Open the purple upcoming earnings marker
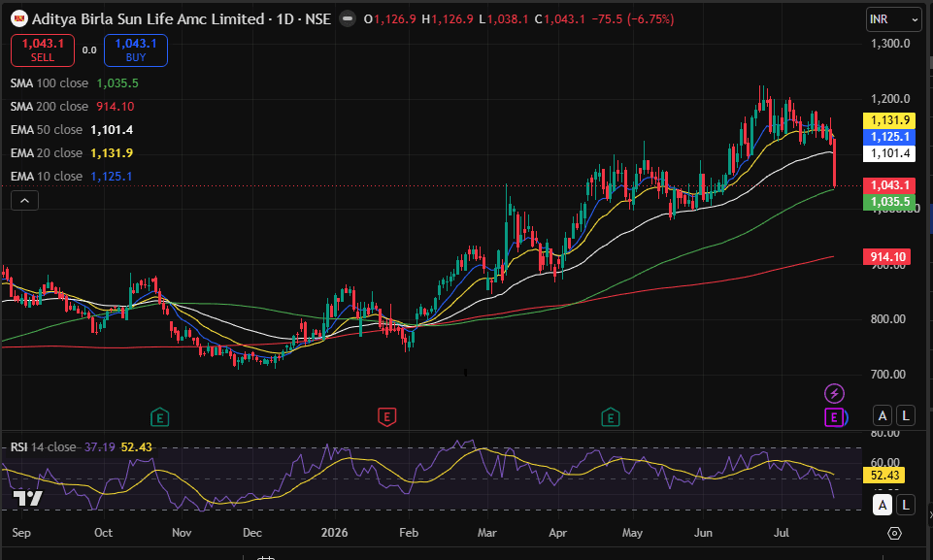 (834, 417)
